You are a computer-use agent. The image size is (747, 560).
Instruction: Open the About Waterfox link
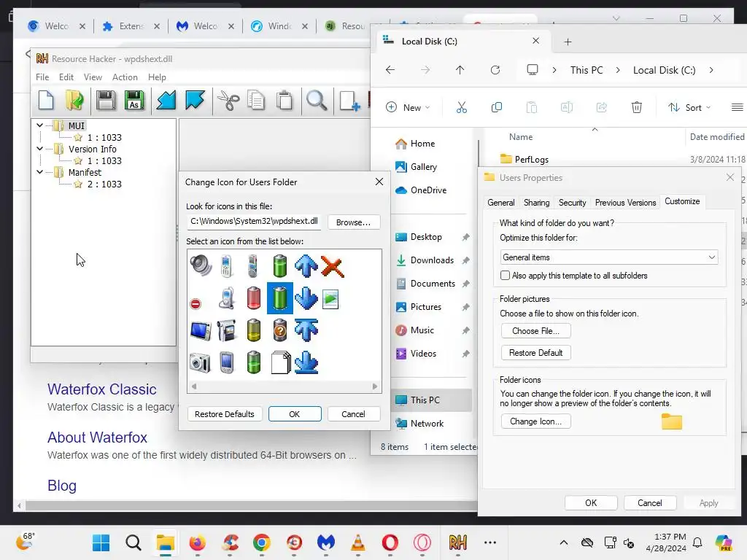[97, 437]
